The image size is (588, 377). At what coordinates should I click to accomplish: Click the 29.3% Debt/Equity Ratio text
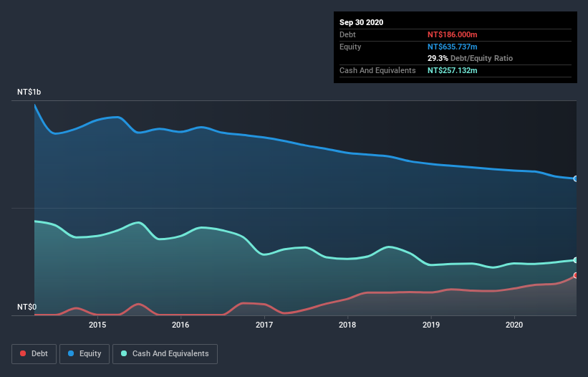(x=470, y=58)
